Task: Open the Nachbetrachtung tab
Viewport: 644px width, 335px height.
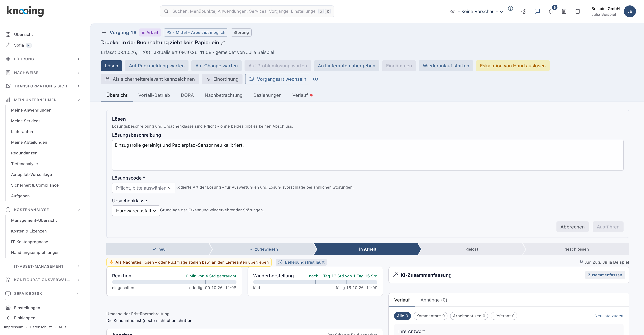Action: [224, 95]
